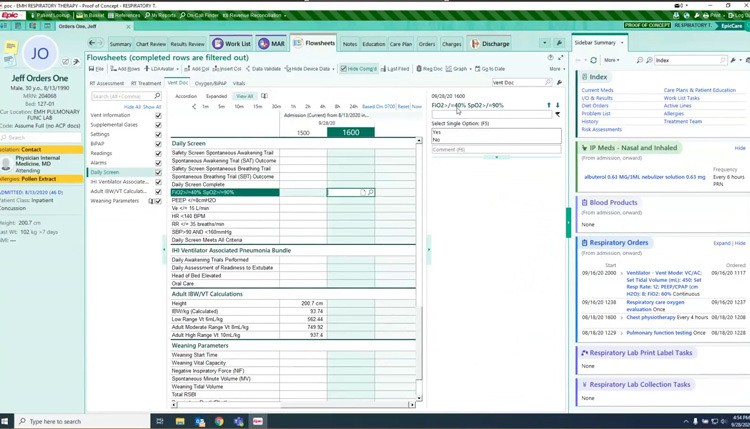Select the 1600 time column header
750x429 pixels.
(x=350, y=132)
